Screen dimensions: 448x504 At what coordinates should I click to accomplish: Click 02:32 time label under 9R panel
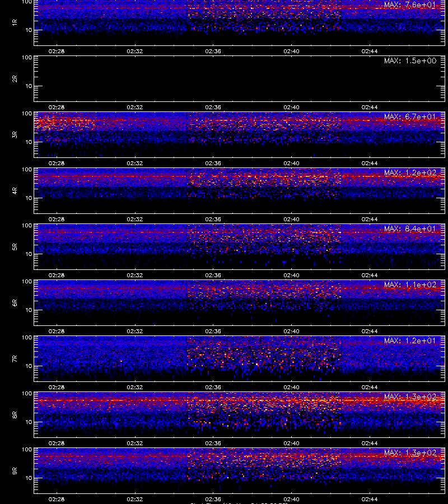pos(134,499)
